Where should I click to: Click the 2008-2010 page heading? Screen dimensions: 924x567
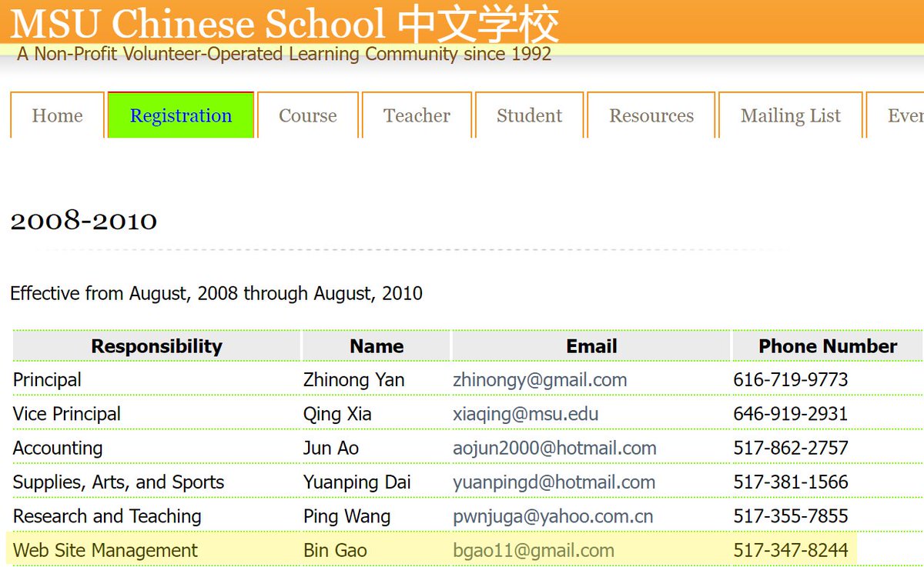84,221
